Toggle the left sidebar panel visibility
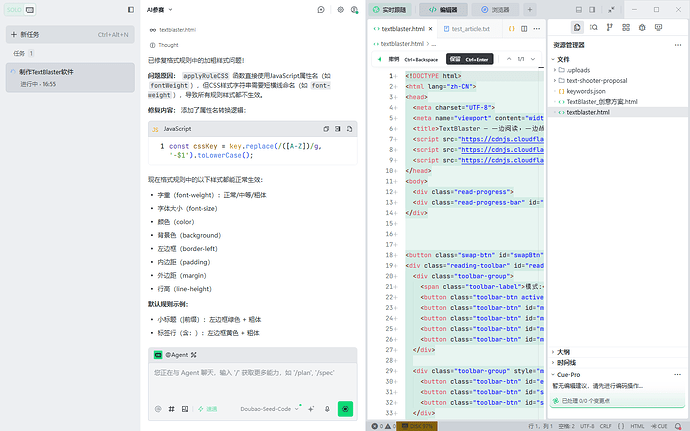Image resolution: width=690 pixels, height=431 pixels. [131, 10]
